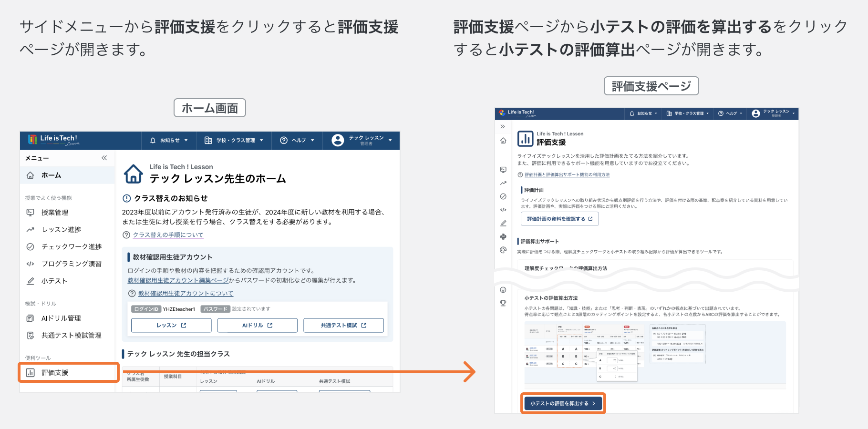868x429 pixels.
Task: Click smiley face icon in collapsed sidebar
Action: (503, 290)
